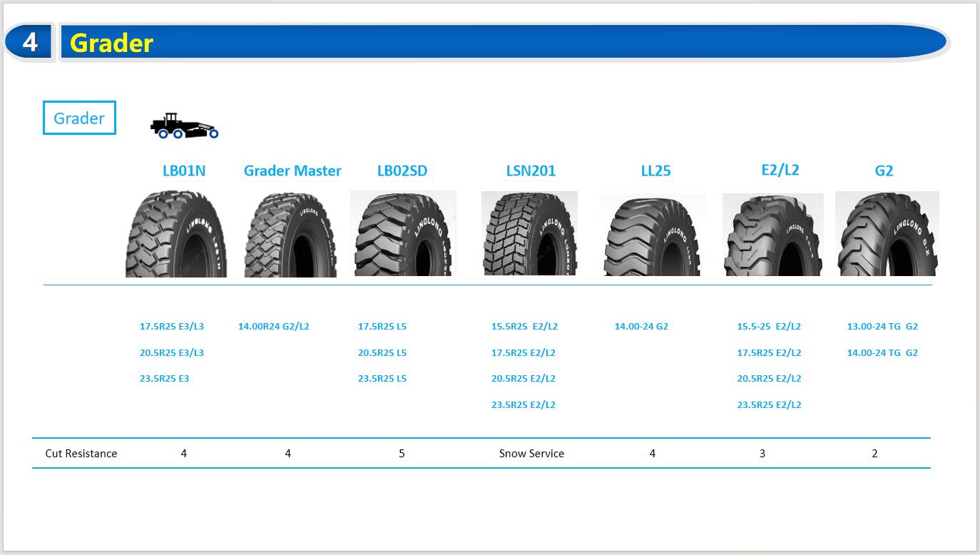Click cut resistance value 2 for G2
This screenshot has height=555, width=980.
(x=874, y=453)
